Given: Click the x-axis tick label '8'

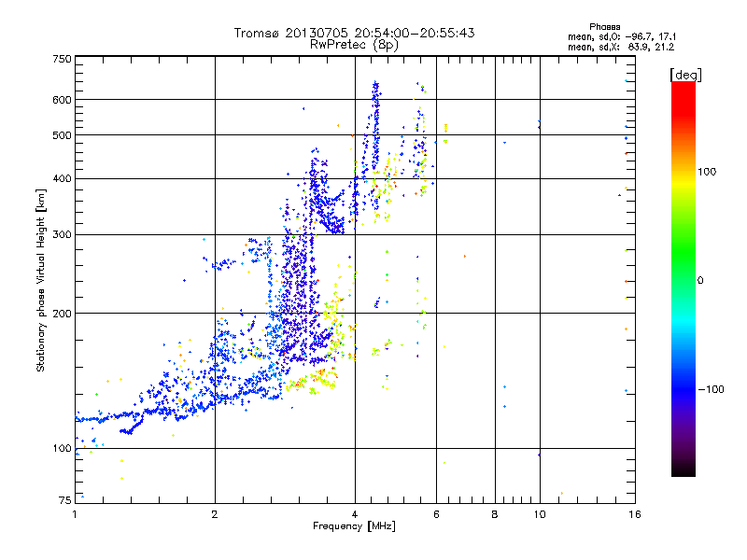Looking at the screenshot, I should tap(495, 514).
